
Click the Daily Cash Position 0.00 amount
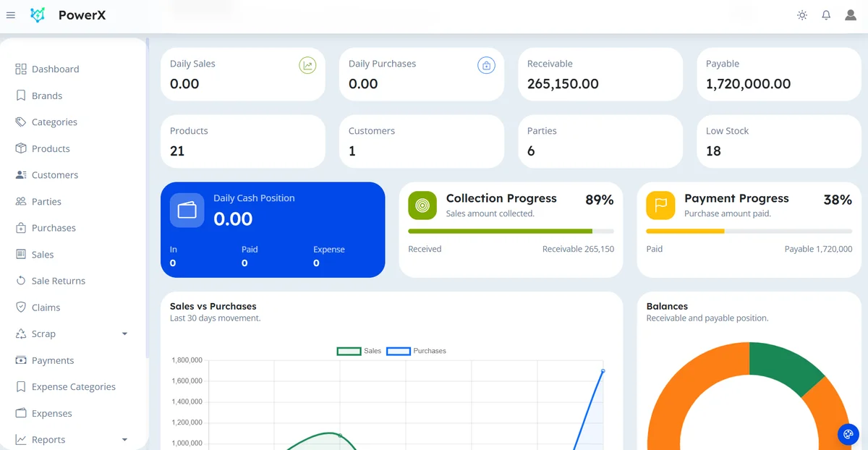233,218
